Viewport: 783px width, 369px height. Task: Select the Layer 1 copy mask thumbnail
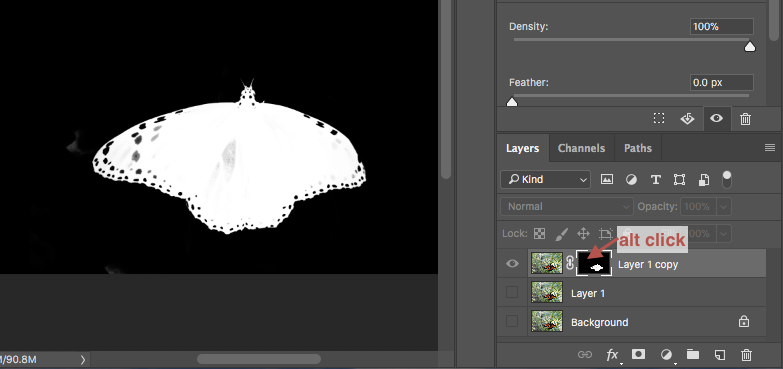coord(594,263)
